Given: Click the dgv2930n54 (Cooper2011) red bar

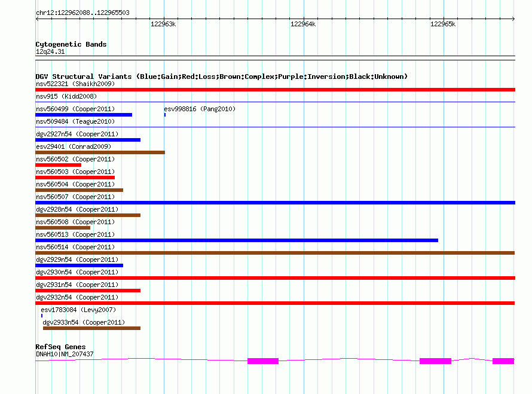Looking at the screenshot, I should [x=275, y=278].
